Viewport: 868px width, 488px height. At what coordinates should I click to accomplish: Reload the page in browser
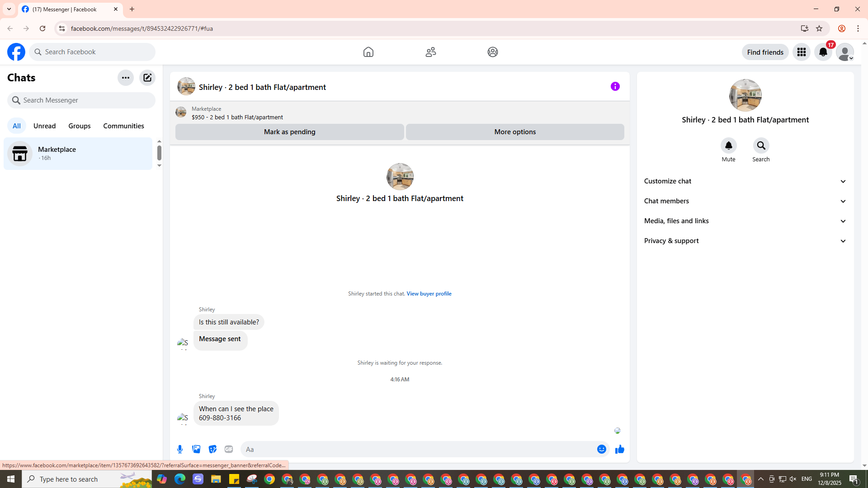[42, 28]
